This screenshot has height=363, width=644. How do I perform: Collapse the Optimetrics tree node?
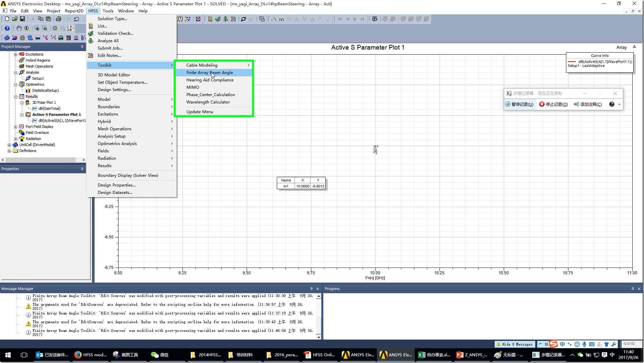(15, 84)
